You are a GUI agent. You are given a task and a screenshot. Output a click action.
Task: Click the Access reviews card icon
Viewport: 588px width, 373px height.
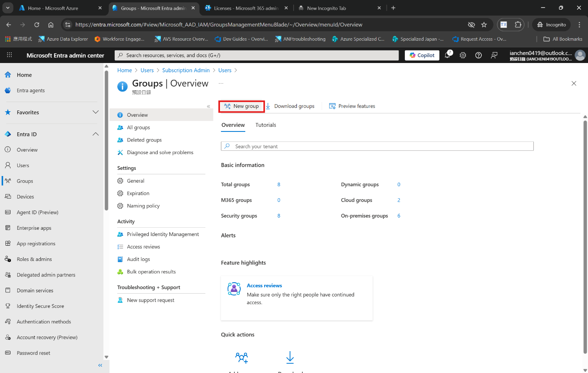click(x=234, y=289)
